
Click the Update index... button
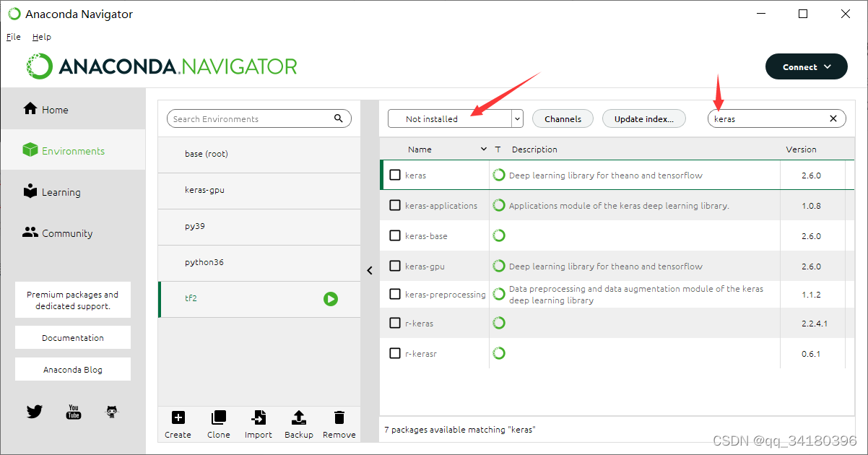click(644, 118)
